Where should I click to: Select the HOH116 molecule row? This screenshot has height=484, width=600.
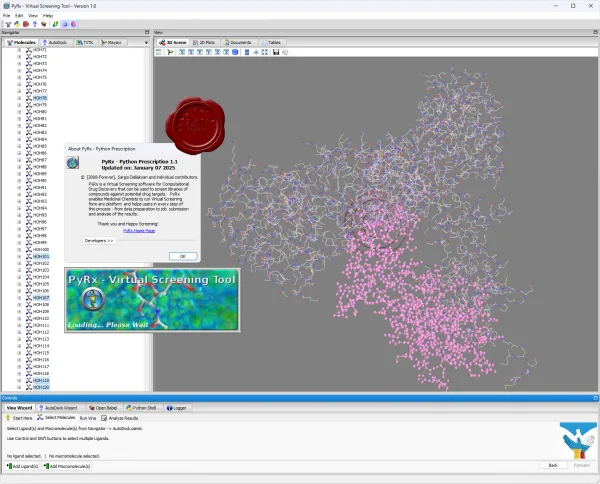41,360
